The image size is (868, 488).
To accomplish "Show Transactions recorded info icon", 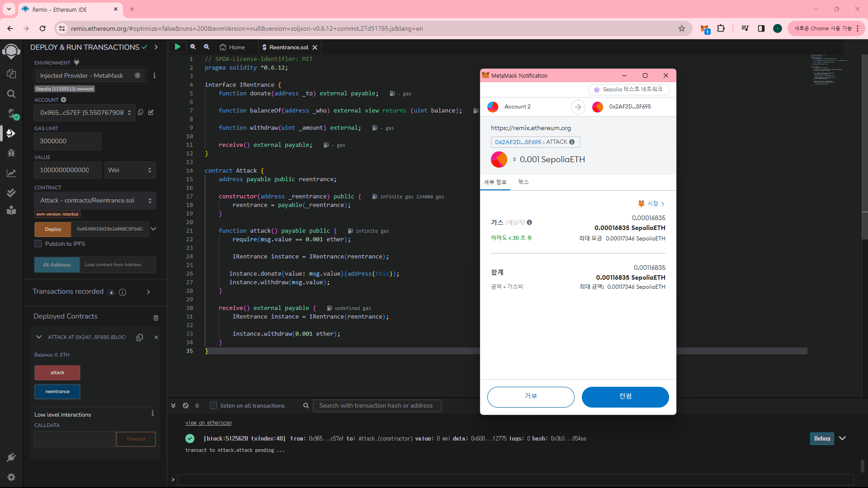I will [x=123, y=292].
